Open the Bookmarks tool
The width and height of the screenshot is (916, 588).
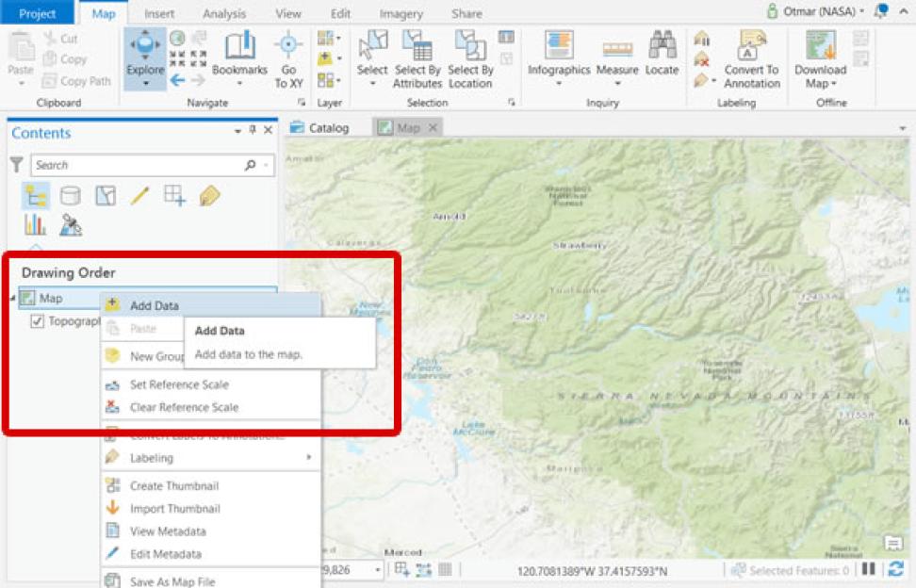239,58
